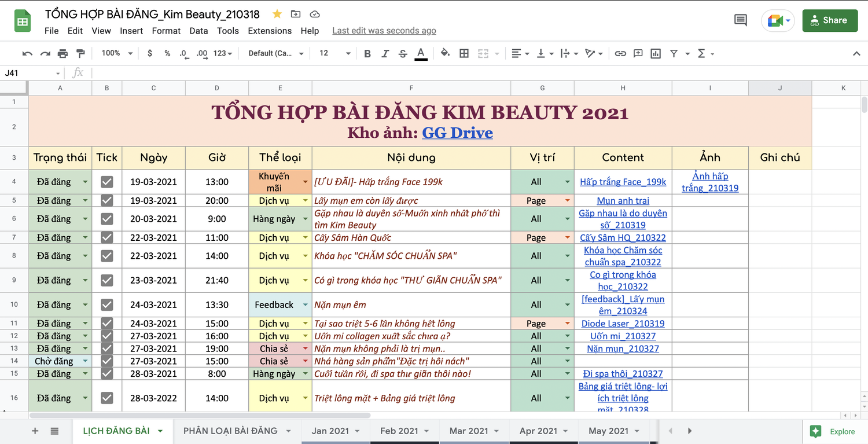Open all sheets list icon
This screenshot has height=444, width=868.
(54, 431)
